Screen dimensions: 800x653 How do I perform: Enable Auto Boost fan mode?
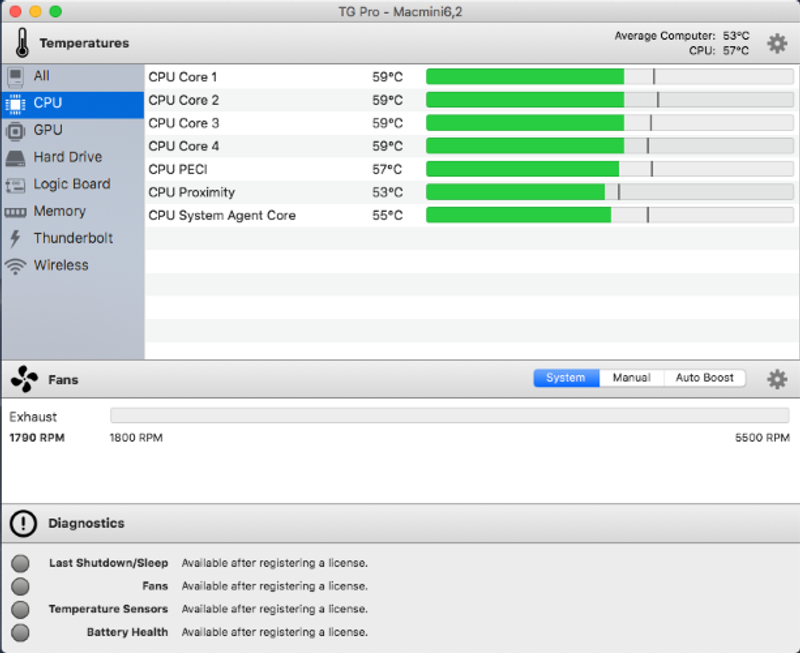(704, 378)
